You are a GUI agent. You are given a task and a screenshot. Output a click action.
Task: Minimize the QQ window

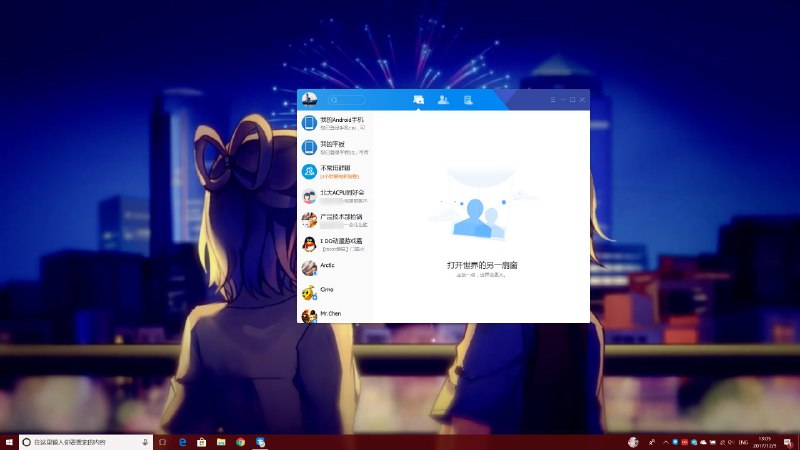[563, 99]
